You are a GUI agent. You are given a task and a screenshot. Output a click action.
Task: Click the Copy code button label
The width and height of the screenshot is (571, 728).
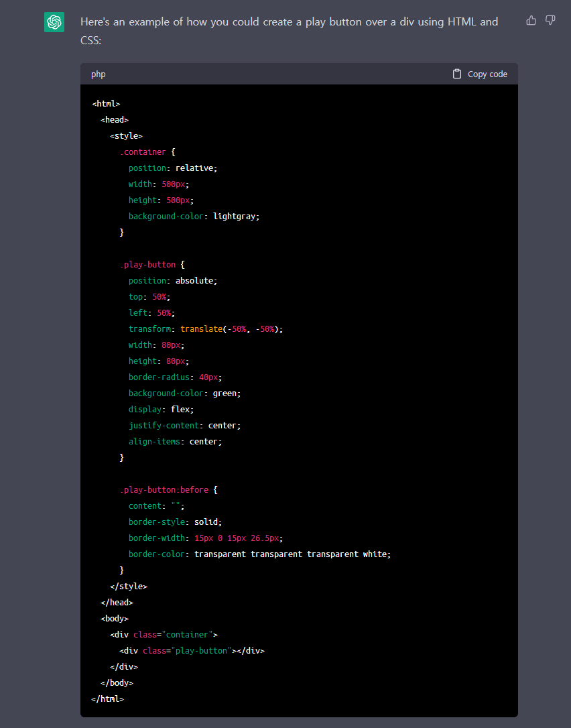pos(487,74)
